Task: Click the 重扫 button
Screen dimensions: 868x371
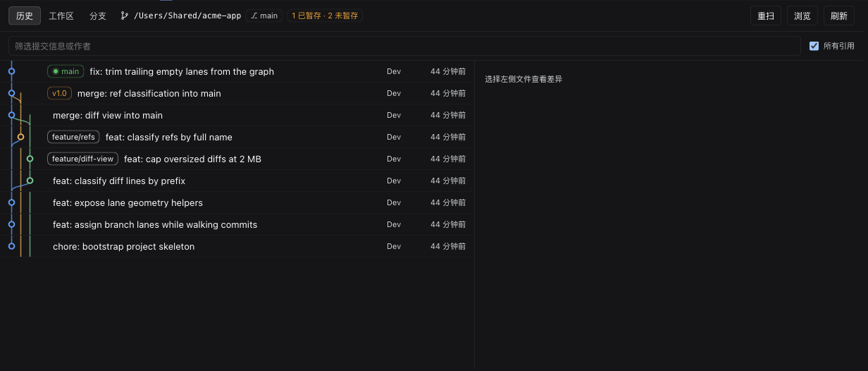Action: [766, 16]
